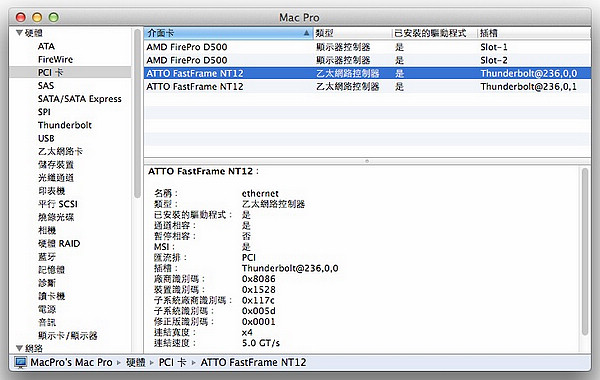Select 燒錄光碟 in the sidebar

tap(56, 217)
